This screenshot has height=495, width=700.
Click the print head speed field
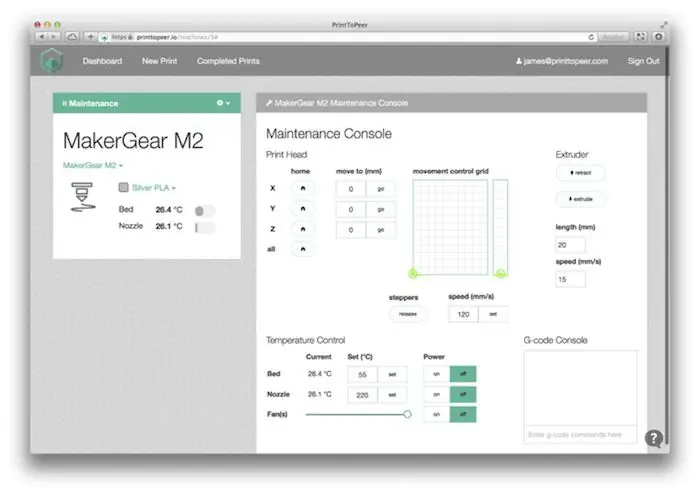click(x=463, y=314)
